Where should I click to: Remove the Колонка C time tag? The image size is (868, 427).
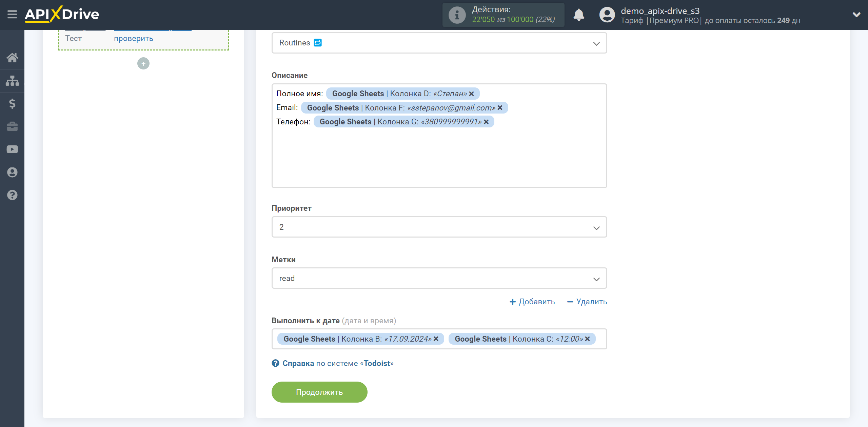click(x=588, y=339)
